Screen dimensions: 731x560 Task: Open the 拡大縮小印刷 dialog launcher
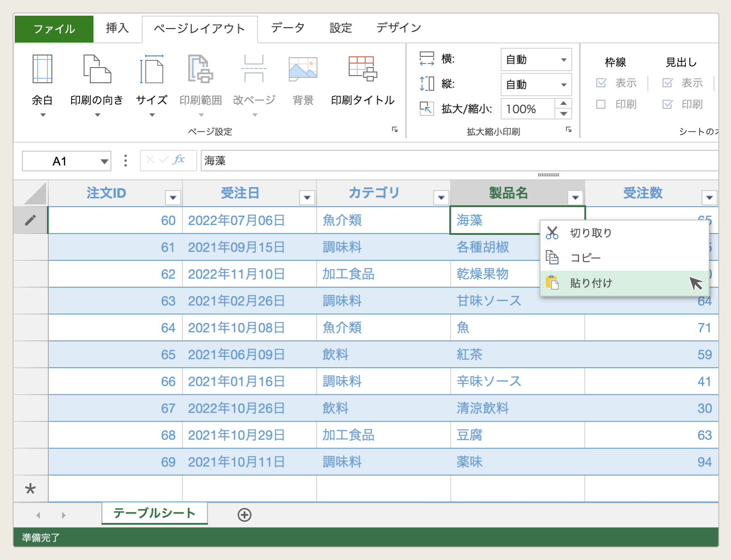569,130
